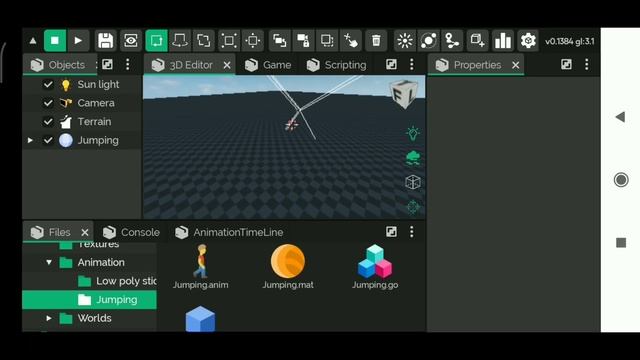Toggle visibility checkbox for Terrain
Screen dimensions: 640x360
pyautogui.click(x=48, y=122)
